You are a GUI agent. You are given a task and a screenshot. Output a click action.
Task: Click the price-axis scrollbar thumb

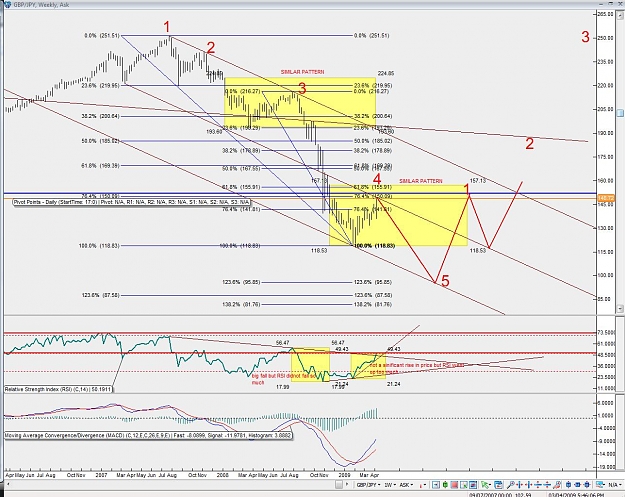click(x=620, y=113)
